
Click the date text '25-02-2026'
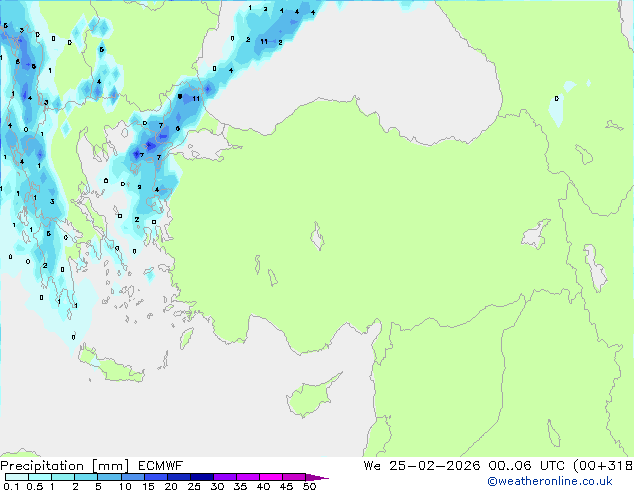434,466
